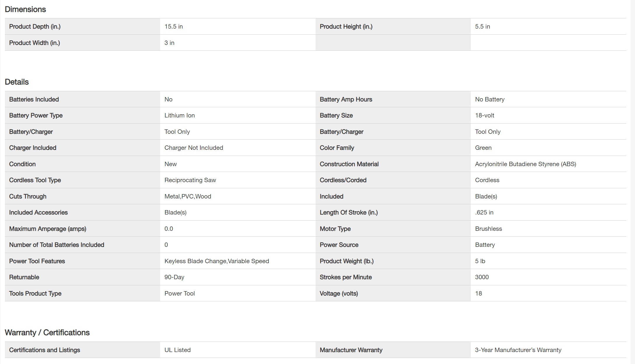Viewport: 635px width, 364px height.
Task: Click the Product Height (in.) label
Action: pos(346,27)
